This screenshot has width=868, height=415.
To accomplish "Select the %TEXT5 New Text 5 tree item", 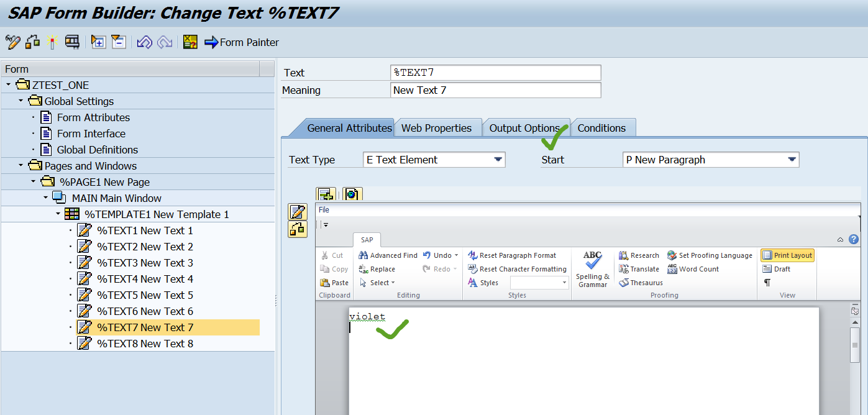I will (x=144, y=295).
